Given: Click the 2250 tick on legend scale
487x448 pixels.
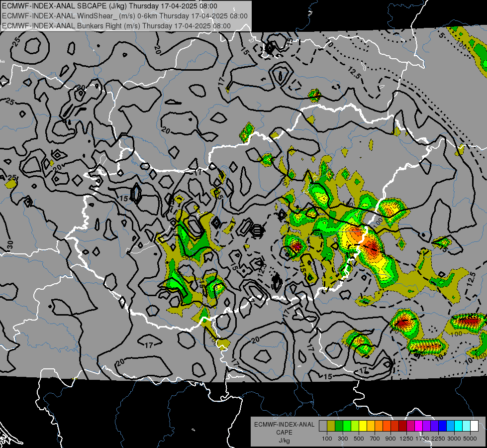Looking at the screenshot, I should [x=439, y=439].
